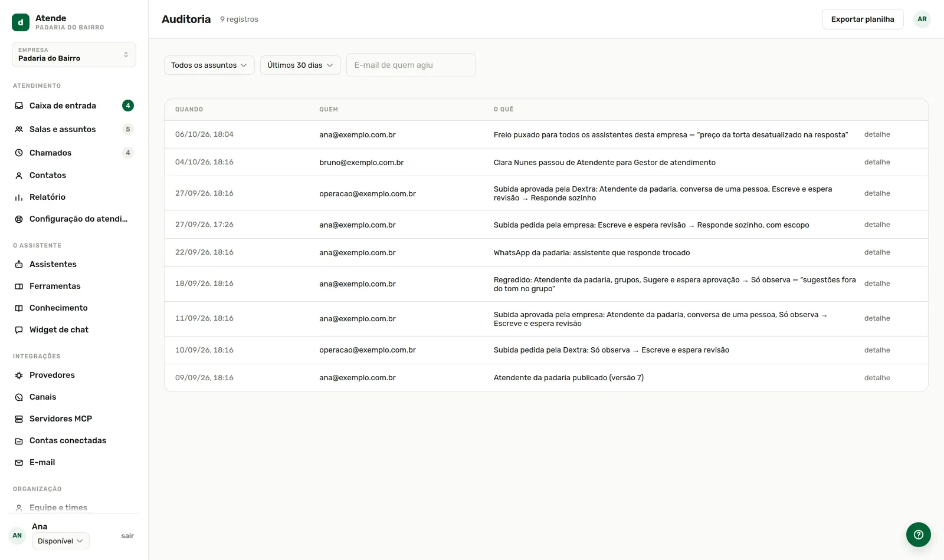Open Assistentes robot icon
The width and height of the screenshot is (944, 560).
[x=19, y=264]
